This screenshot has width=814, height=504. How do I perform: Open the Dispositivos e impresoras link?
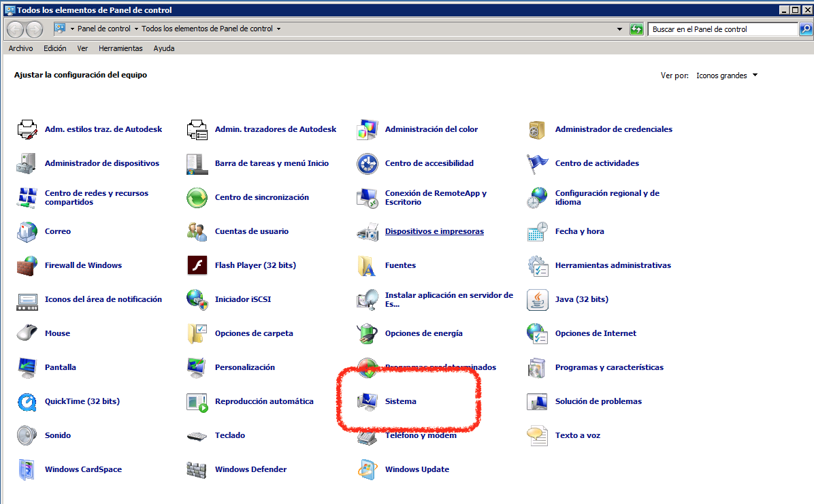point(434,231)
